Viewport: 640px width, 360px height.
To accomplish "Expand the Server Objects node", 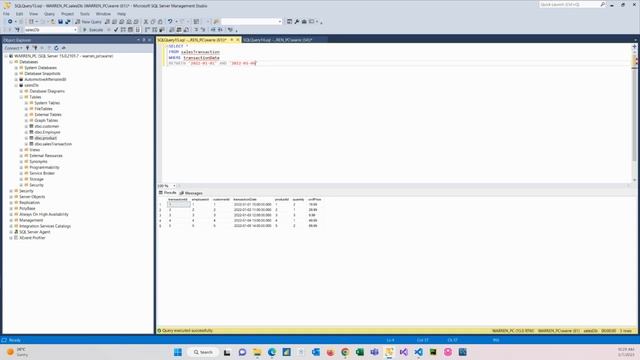I will [11, 197].
